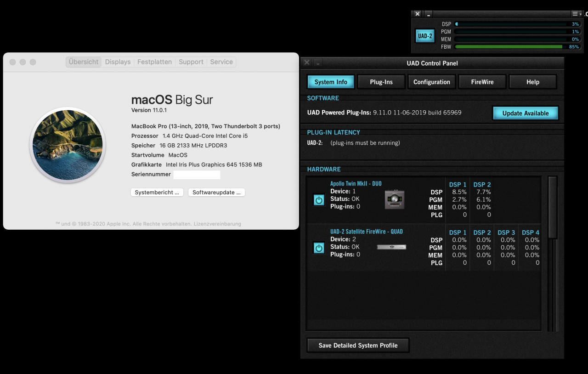Click the macOS Big Sur logo image

click(68, 145)
